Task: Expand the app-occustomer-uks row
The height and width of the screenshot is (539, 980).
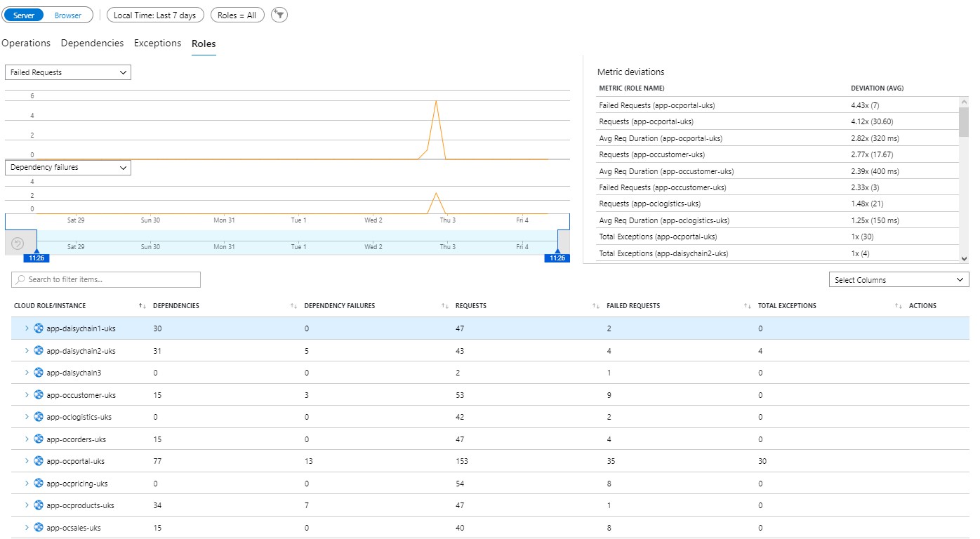Action: tap(27, 395)
